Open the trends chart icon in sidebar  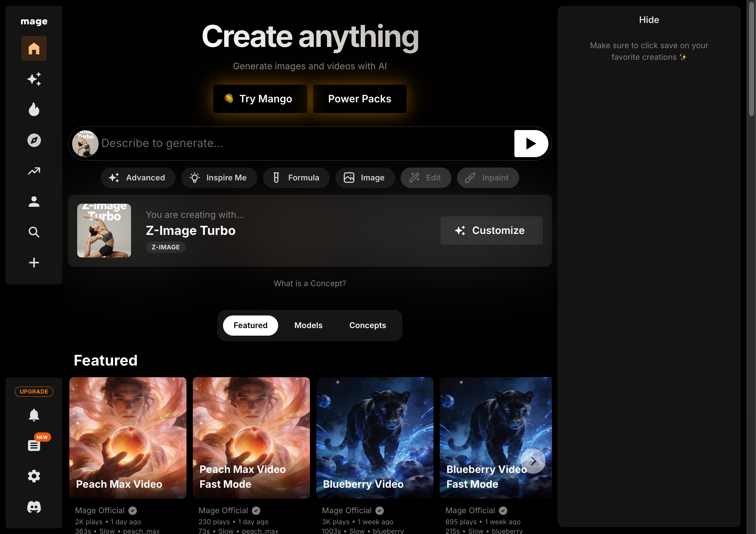[34, 171]
